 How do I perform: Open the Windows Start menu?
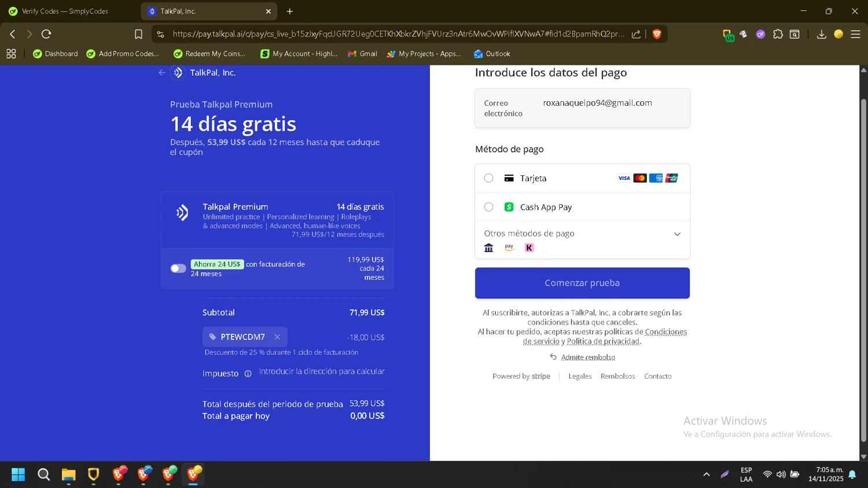pos(19,475)
